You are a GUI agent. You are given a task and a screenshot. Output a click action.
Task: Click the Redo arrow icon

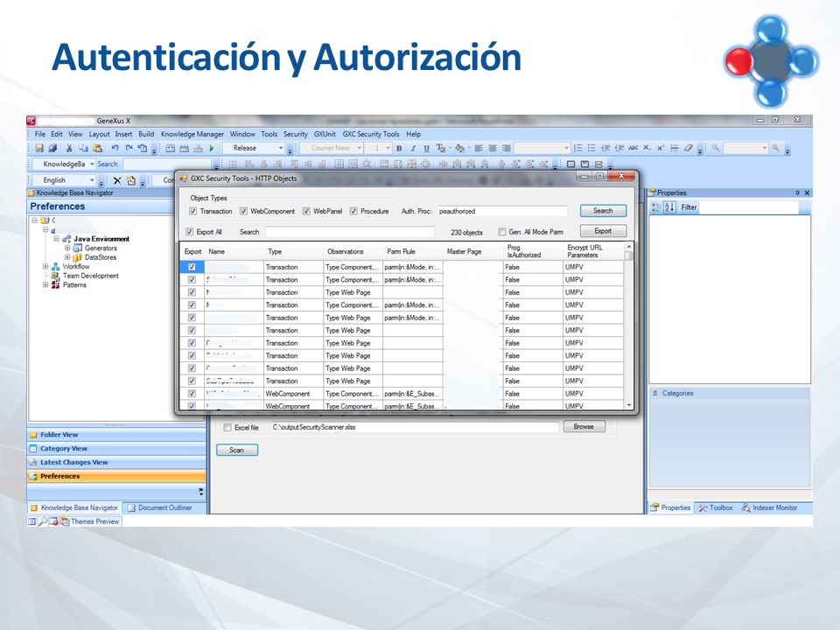(129, 148)
